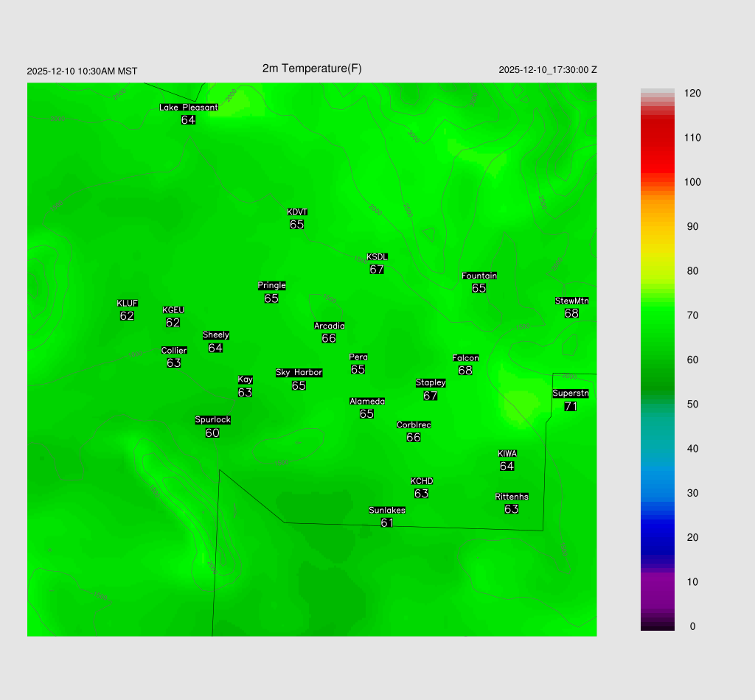
Task: Select the Spurlock station showing 60
Action: point(212,427)
